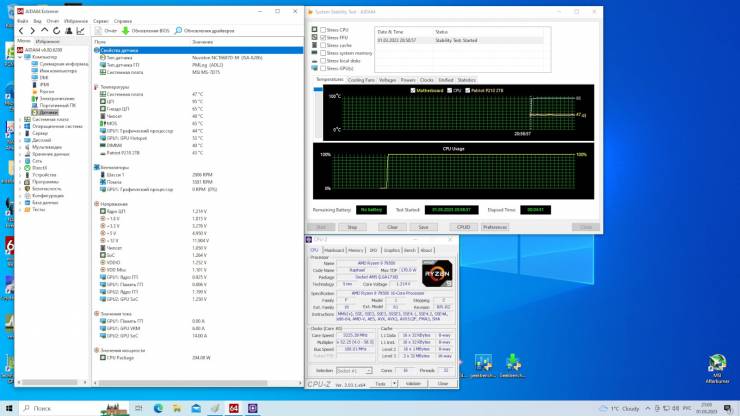
Task: Open Mainboard tab in CPU-Z
Action: (x=334, y=250)
